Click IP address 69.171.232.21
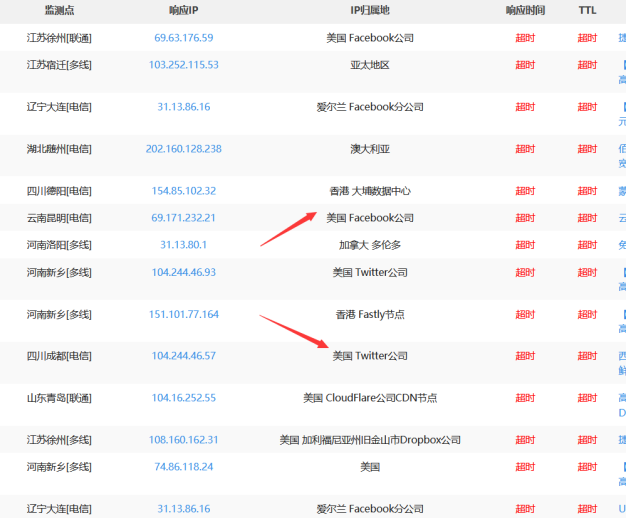Screen dimensions: 626x518 (183, 218)
